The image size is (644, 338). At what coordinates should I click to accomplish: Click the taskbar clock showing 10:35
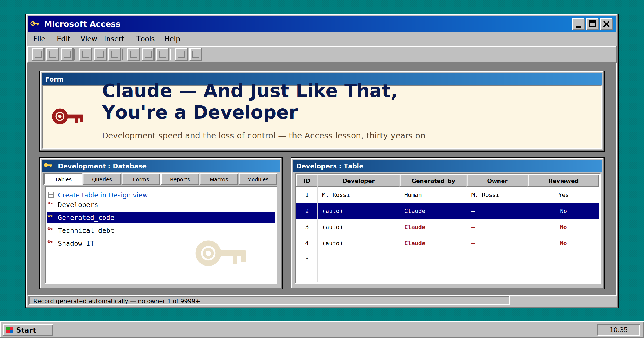point(619,330)
